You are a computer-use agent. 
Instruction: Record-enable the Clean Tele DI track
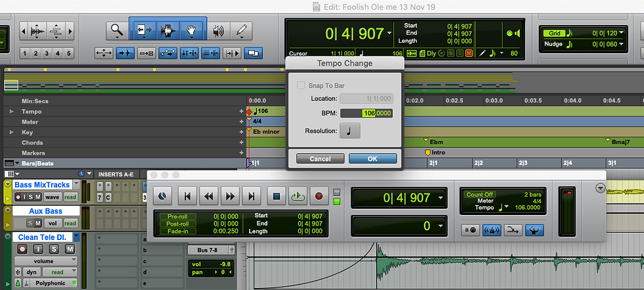(x=22, y=249)
